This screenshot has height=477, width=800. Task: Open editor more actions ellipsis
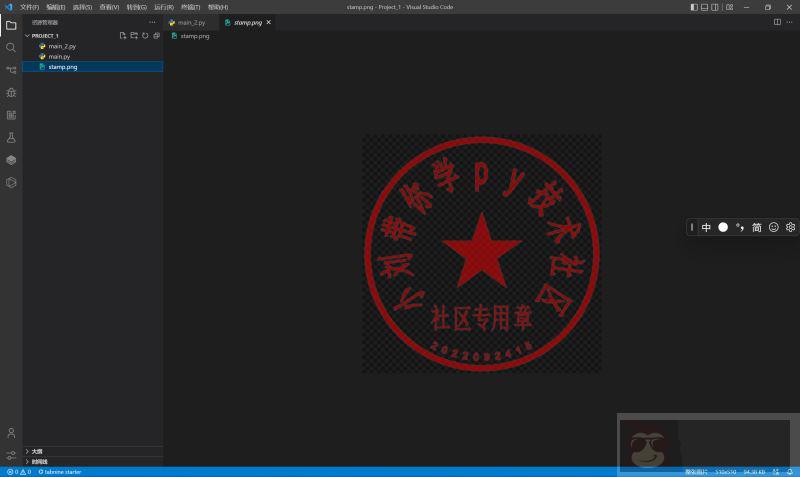(x=789, y=22)
